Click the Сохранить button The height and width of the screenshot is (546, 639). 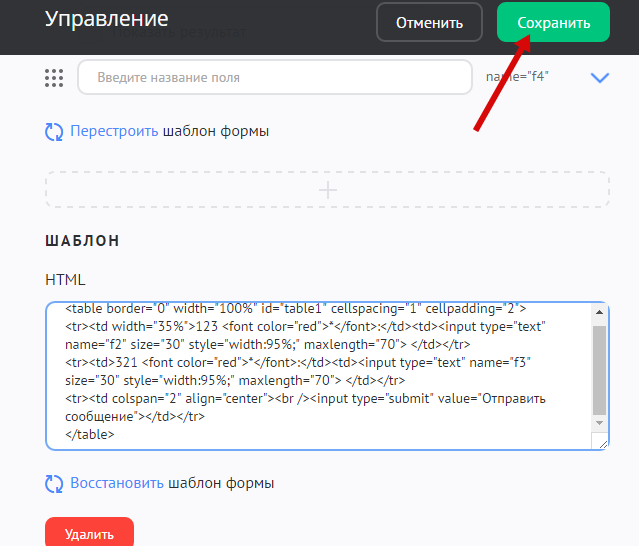tap(552, 22)
